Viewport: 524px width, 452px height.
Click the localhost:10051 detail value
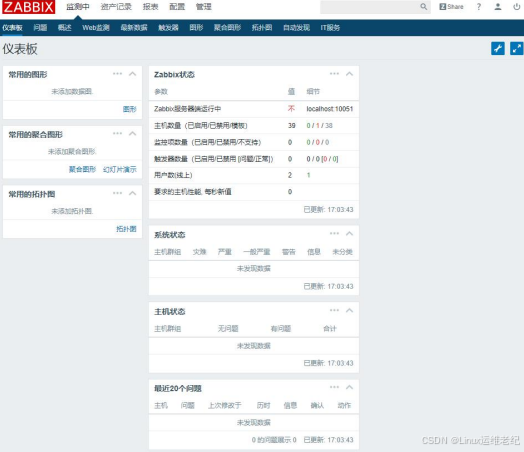(330, 109)
